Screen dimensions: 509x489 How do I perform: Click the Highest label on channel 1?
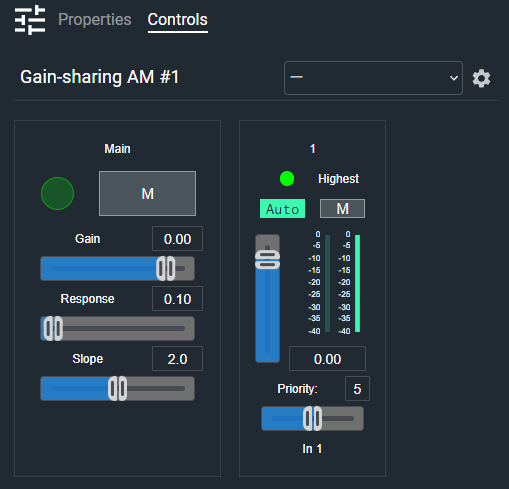click(x=339, y=179)
